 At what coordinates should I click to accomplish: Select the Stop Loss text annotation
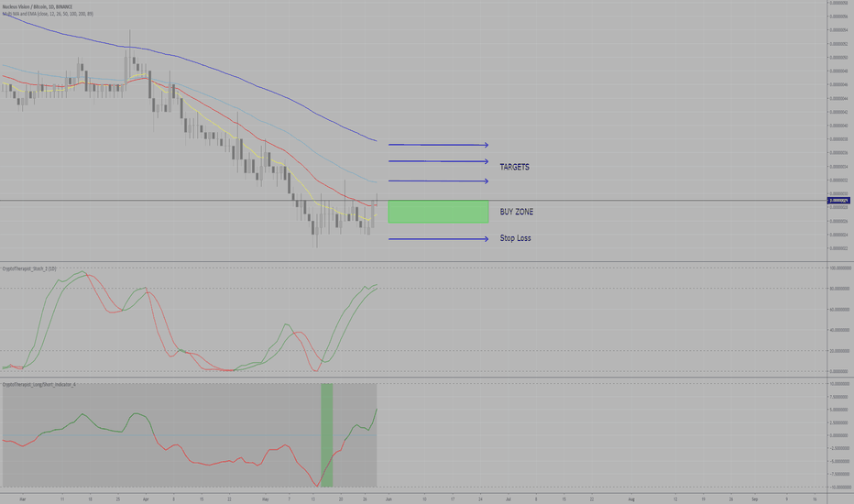[x=515, y=238]
